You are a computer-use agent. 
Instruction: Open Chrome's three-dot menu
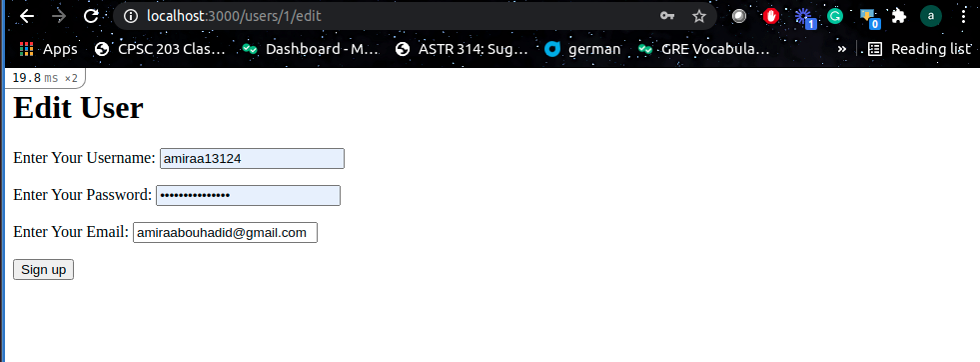[963, 16]
